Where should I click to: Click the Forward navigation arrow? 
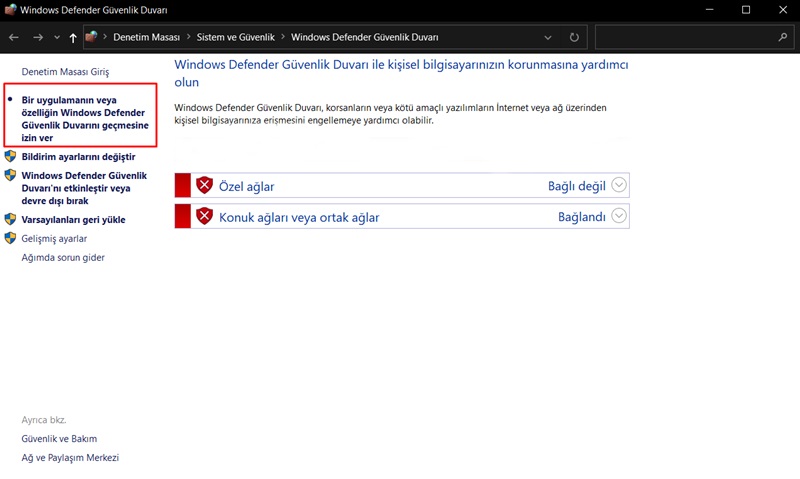tap(38, 37)
